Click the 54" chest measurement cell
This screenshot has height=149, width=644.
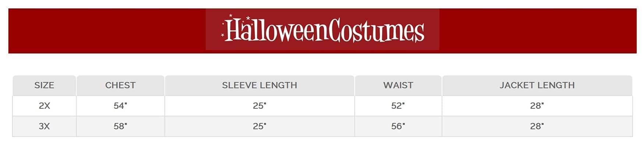[120, 106]
